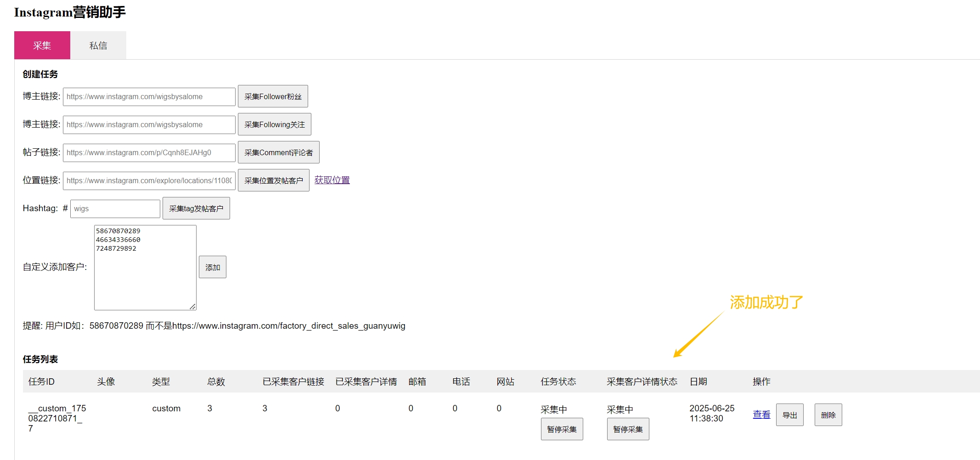Click the 采集Following关注 button
This screenshot has height=460, width=980.
point(275,124)
